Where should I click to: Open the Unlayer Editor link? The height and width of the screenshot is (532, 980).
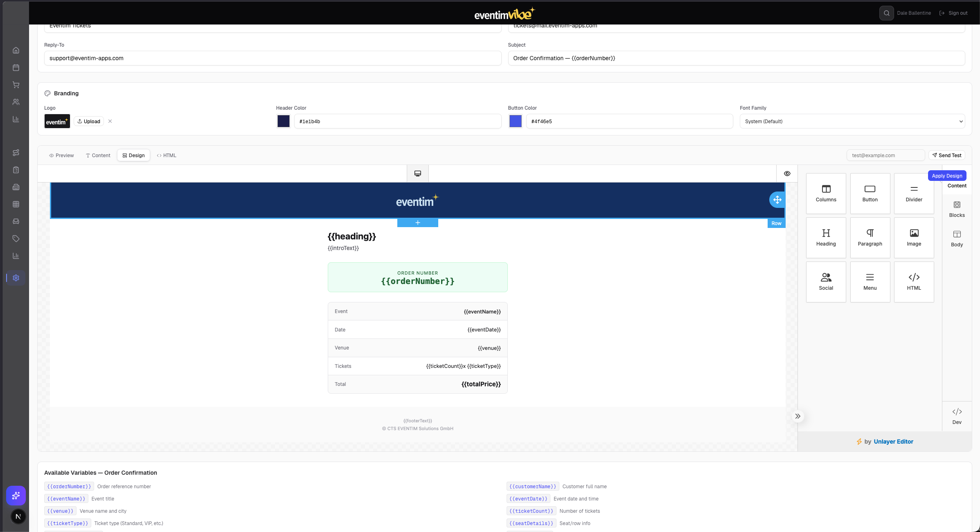(x=893, y=442)
